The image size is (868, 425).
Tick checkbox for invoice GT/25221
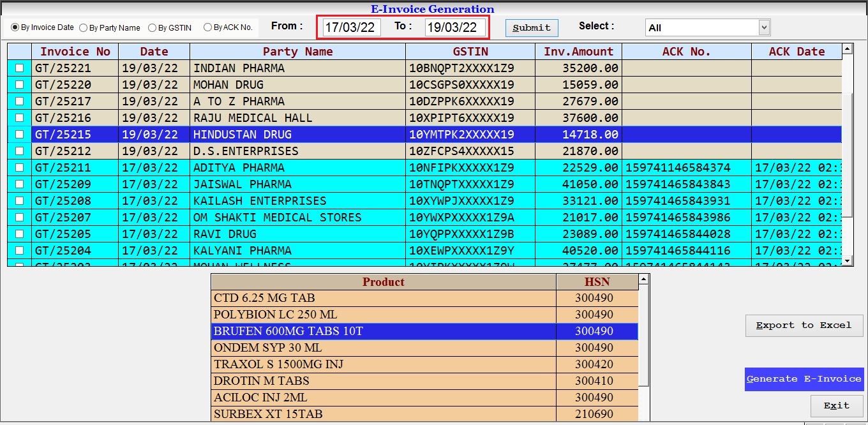click(x=20, y=68)
